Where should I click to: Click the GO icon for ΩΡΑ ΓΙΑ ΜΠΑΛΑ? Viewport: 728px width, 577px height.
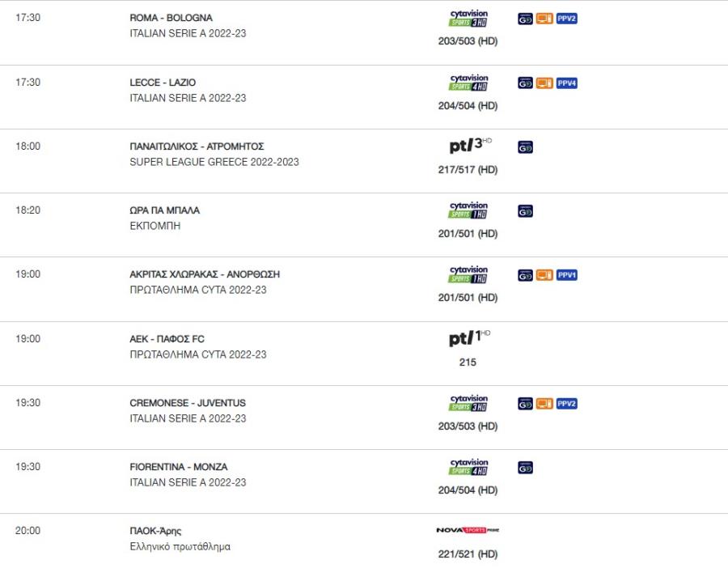click(x=525, y=211)
